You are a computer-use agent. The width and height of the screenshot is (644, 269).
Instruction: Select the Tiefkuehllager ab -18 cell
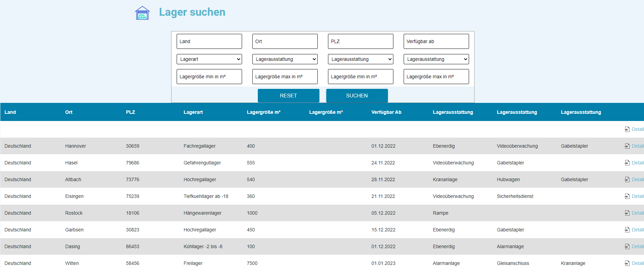coord(206,196)
